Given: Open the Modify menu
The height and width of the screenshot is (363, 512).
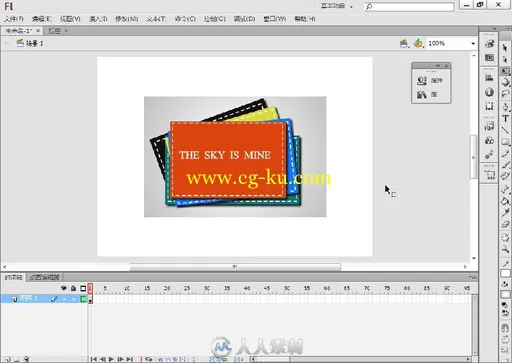Looking at the screenshot, I should [126, 19].
